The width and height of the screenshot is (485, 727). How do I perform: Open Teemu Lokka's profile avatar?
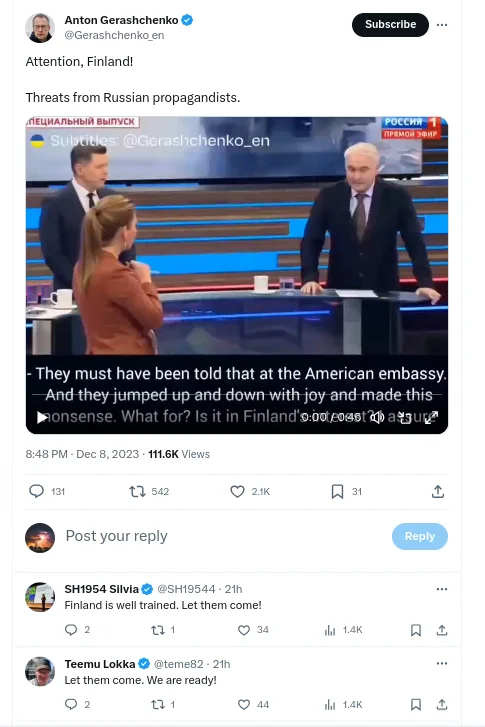tap(40, 671)
